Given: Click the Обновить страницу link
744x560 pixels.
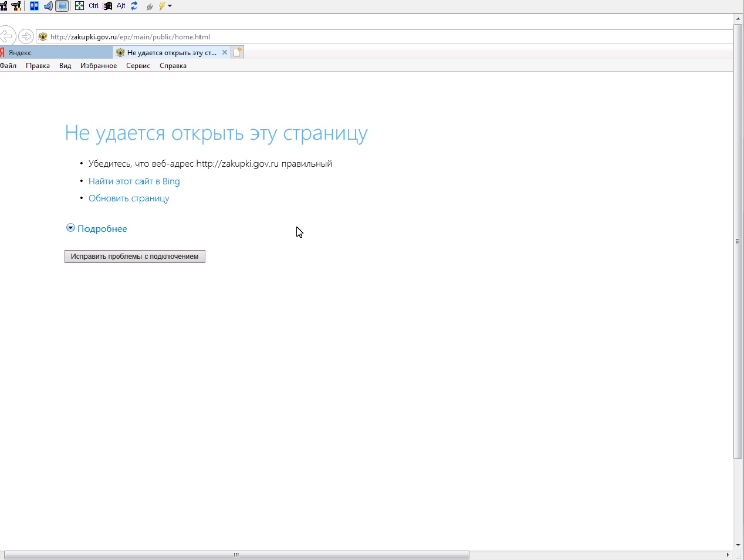Looking at the screenshot, I should coord(128,198).
